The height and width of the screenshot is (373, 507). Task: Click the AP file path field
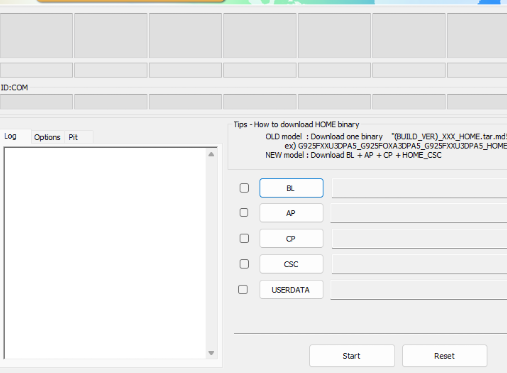[x=419, y=213]
